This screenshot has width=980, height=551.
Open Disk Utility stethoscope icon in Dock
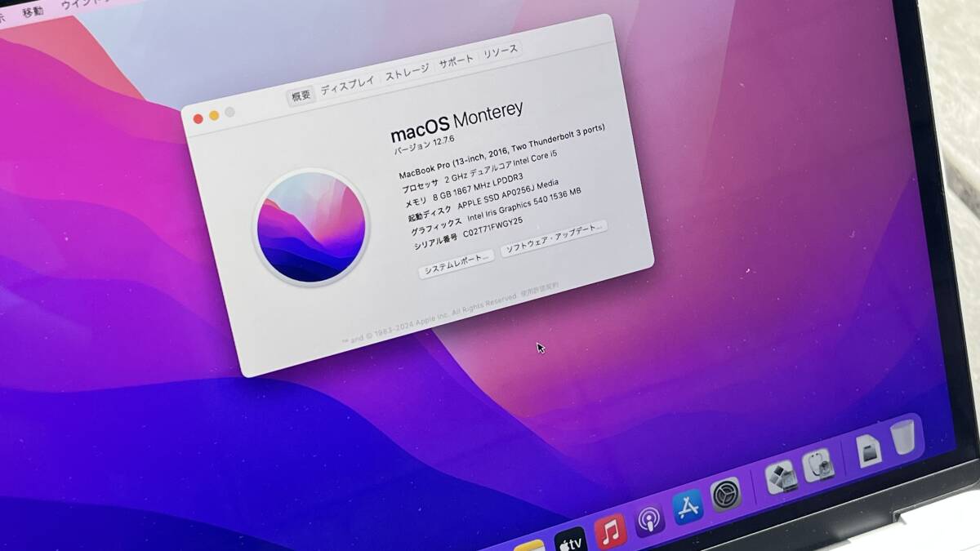818,464
